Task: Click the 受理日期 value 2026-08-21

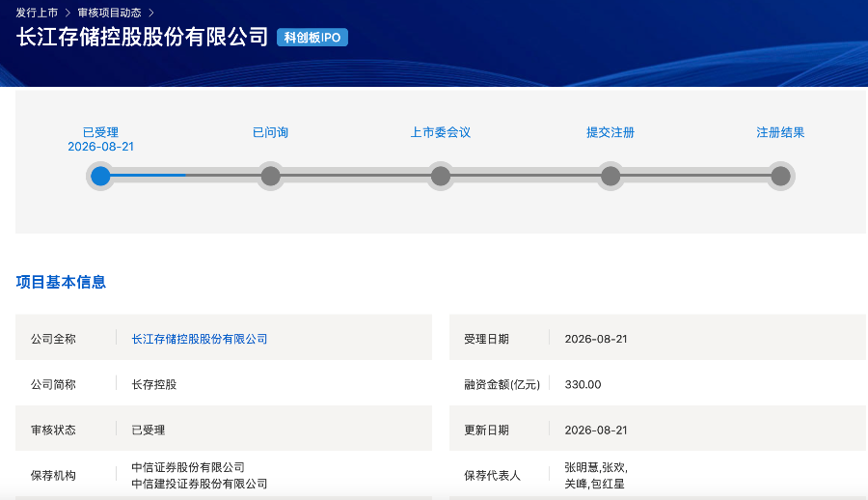Action: pyautogui.click(x=596, y=339)
